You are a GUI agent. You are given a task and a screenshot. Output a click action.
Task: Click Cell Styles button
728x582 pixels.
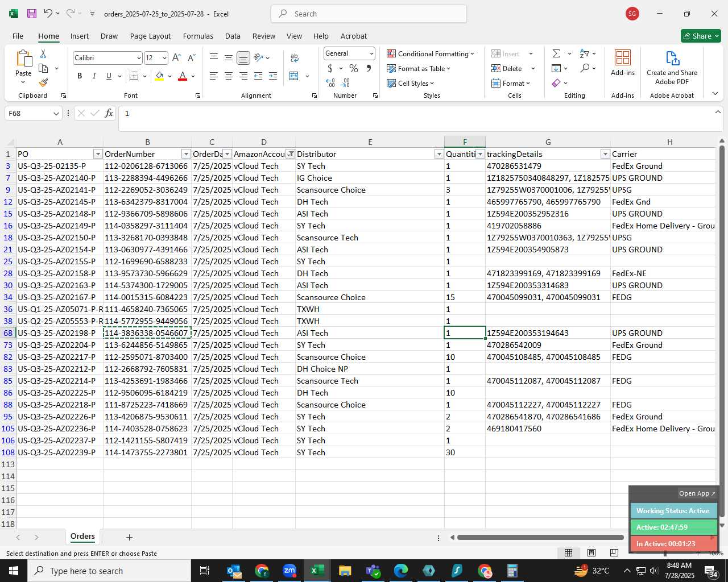411,83
